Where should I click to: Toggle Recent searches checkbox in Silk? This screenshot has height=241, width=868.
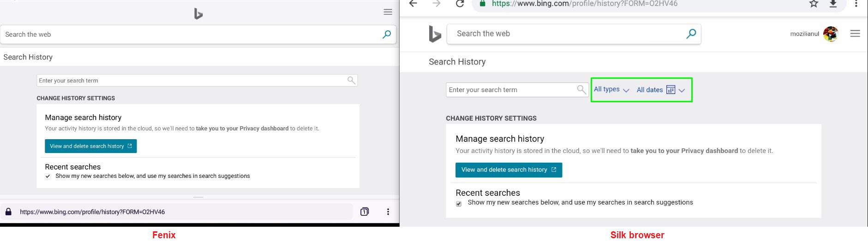pyautogui.click(x=459, y=203)
